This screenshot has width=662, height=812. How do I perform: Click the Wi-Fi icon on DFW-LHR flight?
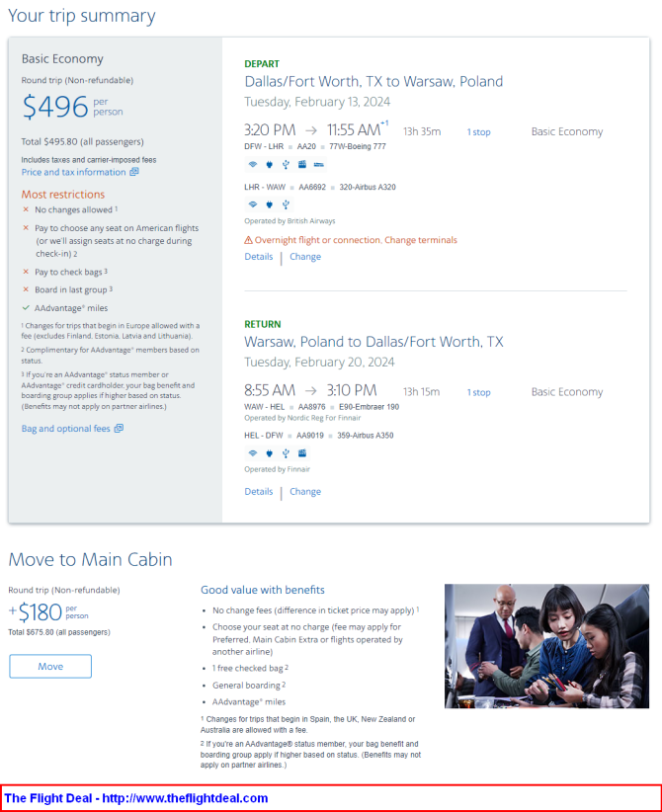pos(252,164)
